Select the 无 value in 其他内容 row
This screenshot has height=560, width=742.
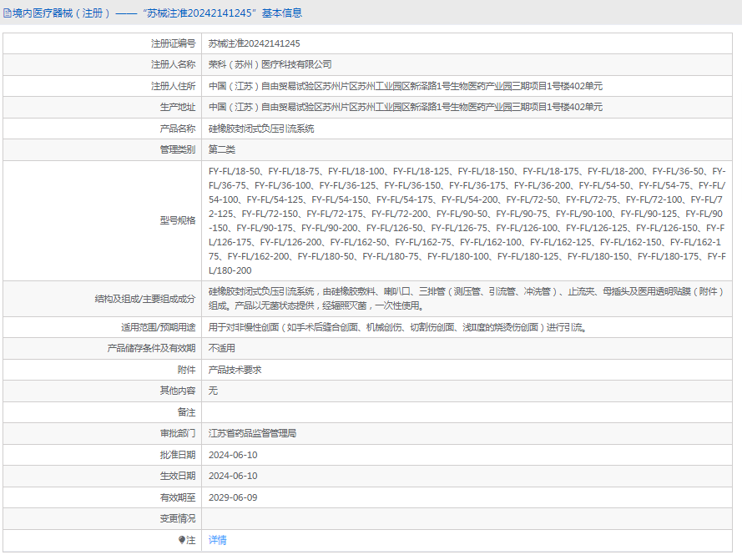214,391
